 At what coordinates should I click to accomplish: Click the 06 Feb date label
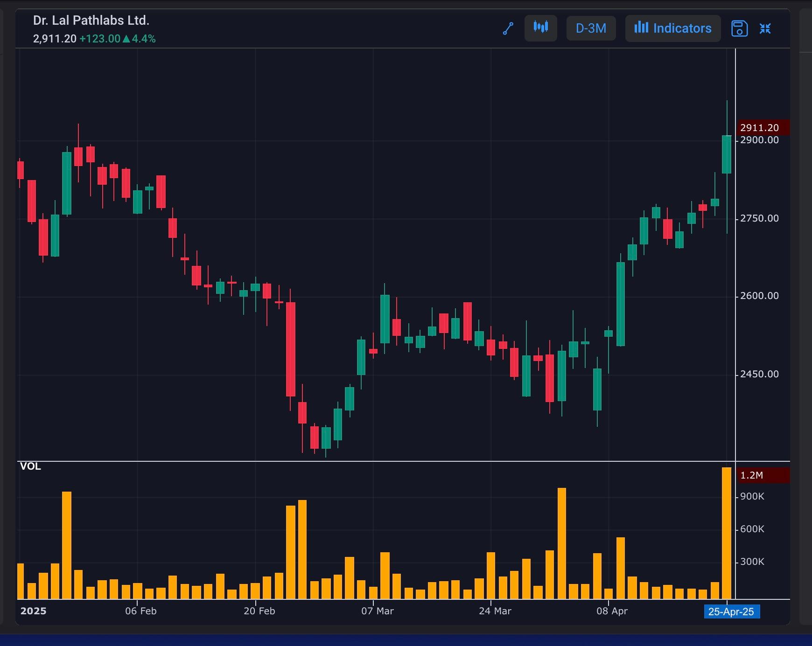(141, 611)
